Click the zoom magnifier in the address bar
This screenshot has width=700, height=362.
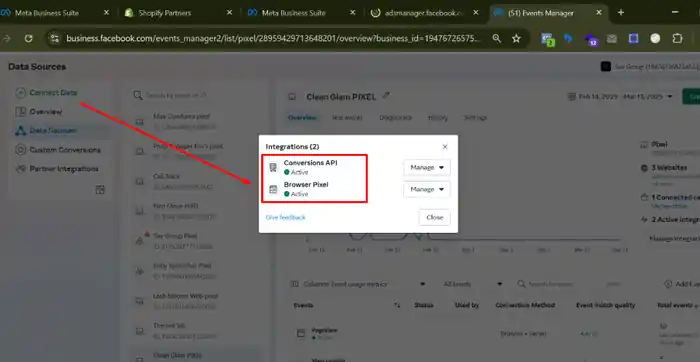[496, 39]
